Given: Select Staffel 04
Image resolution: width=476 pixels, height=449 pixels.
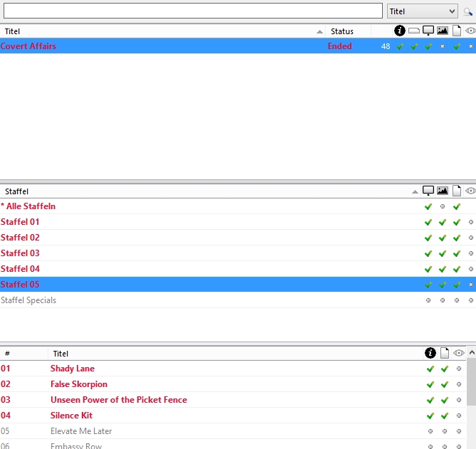Looking at the screenshot, I should point(238,269).
